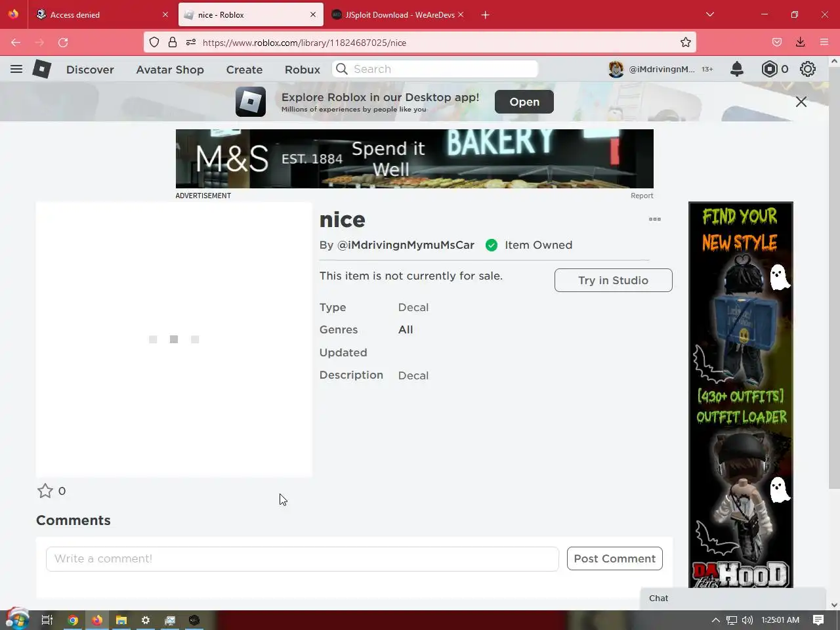The image size is (840, 630).
Task: Open Task View on the taskbar
Action: (47, 619)
